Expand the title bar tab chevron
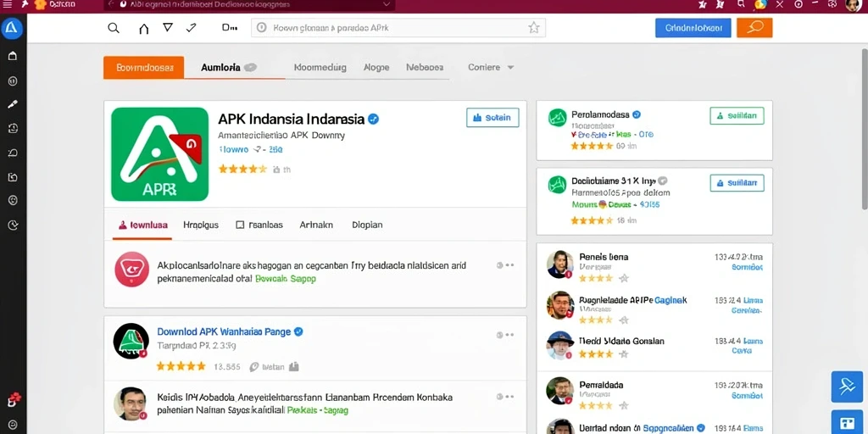The height and width of the screenshot is (434, 868). click(x=387, y=4)
